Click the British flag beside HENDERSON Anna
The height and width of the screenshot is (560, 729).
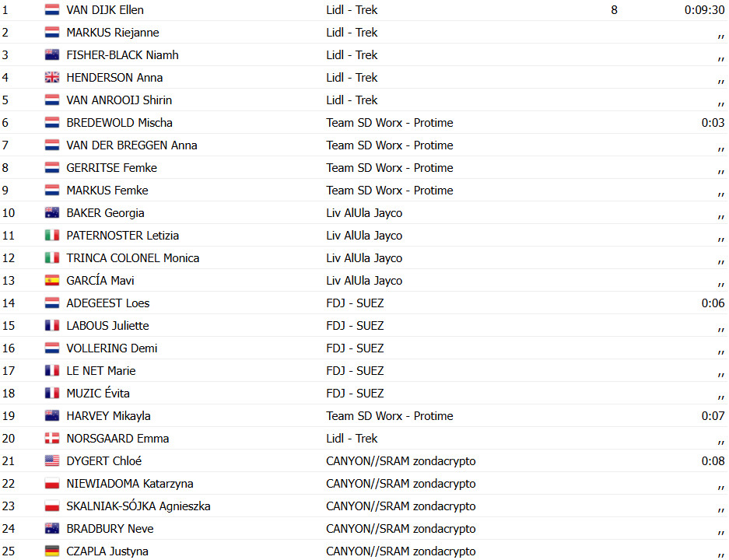point(52,77)
